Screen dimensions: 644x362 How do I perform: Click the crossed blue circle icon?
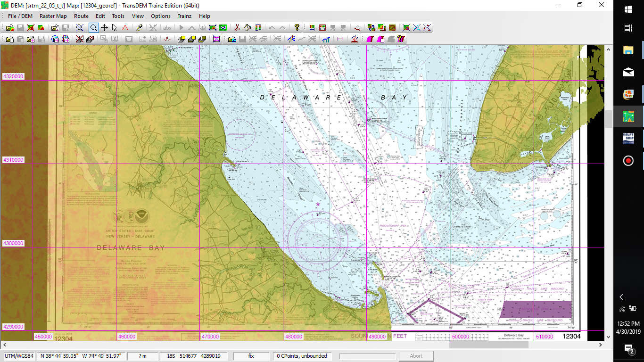pyautogui.click(x=80, y=28)
